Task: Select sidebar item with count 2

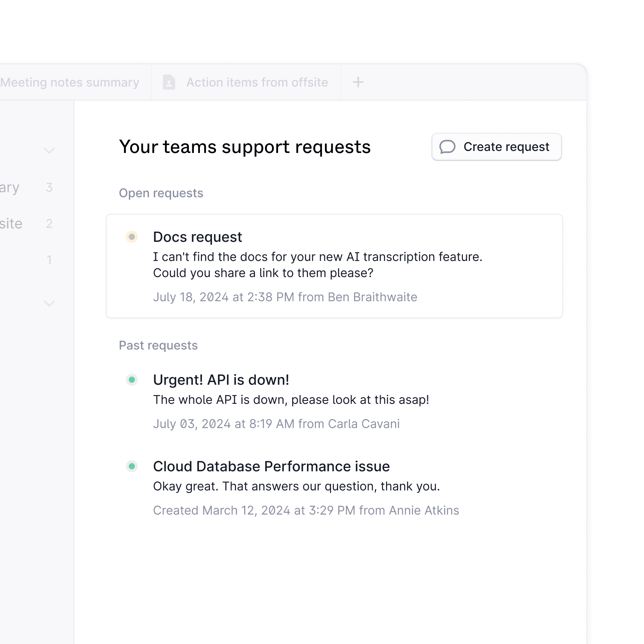Action: point(27,224)
